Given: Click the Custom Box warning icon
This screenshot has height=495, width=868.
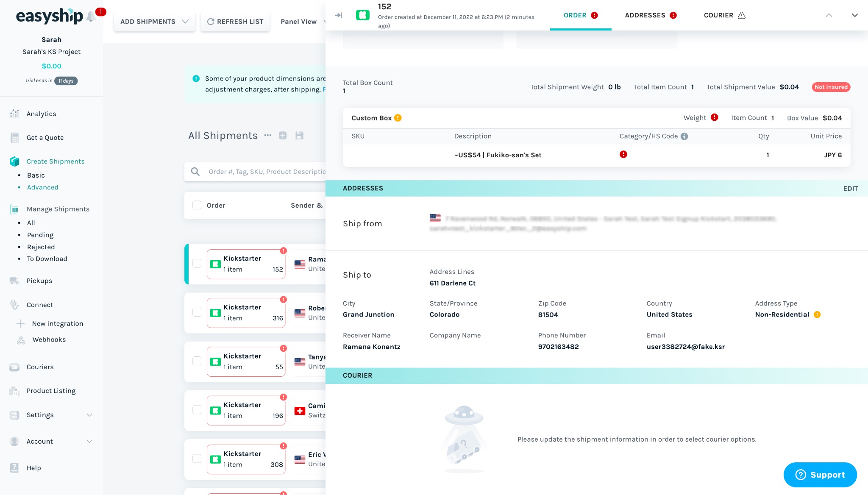Looking at the screenshot, I should pyautogui.click(x=398, y=118).
